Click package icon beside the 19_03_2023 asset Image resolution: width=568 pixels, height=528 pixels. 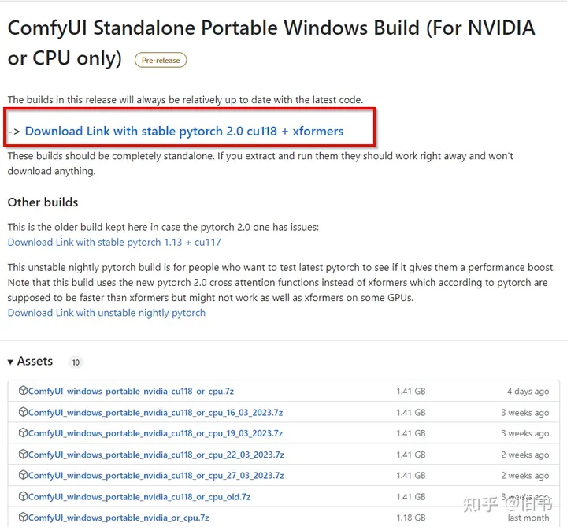(x=23, y=433)
